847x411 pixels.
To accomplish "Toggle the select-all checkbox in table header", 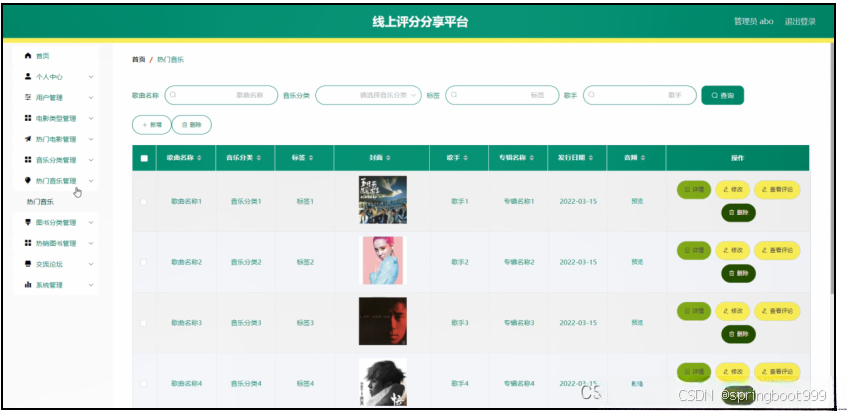I will click(x=144, y=158).
